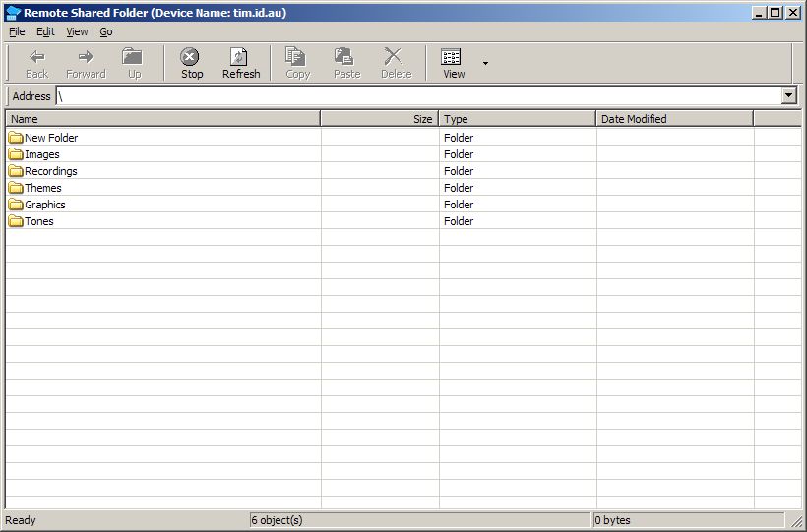Click the Refresh toolbar icon
The height and width of the screenshot is (532, 807).
(239, 57)
